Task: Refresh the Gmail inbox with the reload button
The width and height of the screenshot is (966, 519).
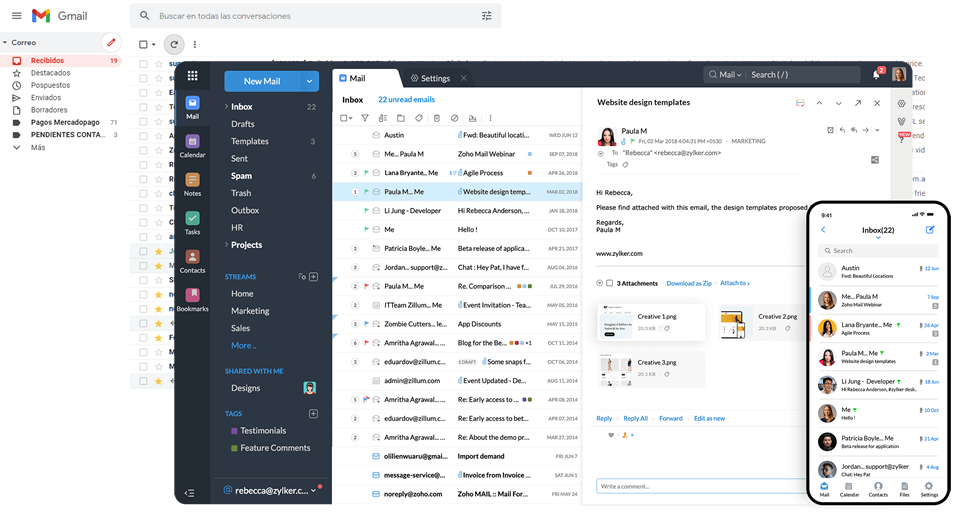Action: click(174, 44)
